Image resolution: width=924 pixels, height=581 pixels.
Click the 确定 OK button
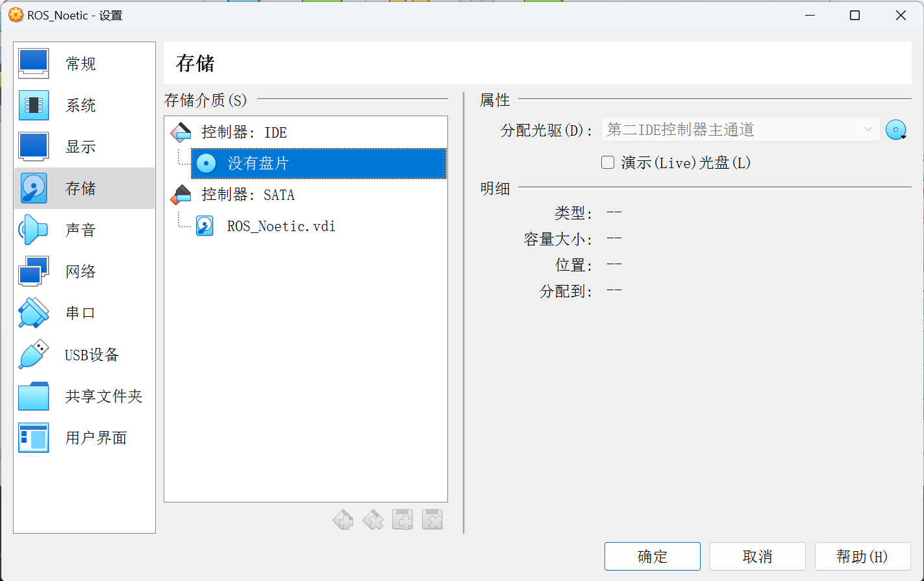(653, 556)
